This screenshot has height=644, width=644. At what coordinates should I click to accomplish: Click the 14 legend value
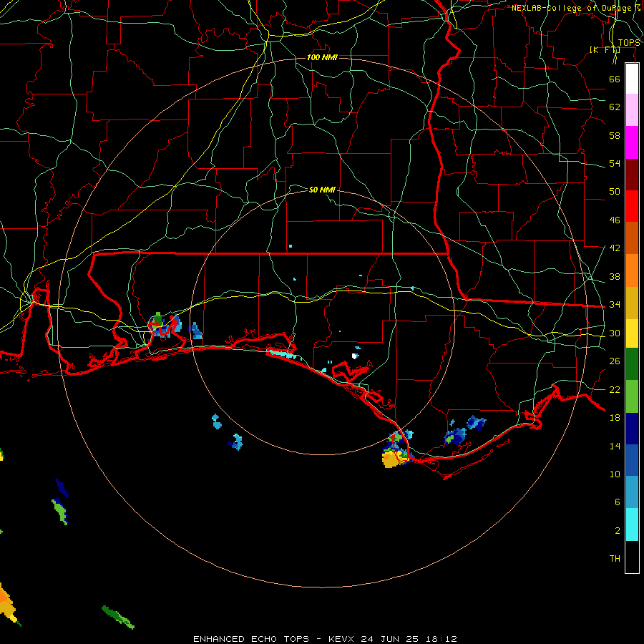click(x=615, y=446)
